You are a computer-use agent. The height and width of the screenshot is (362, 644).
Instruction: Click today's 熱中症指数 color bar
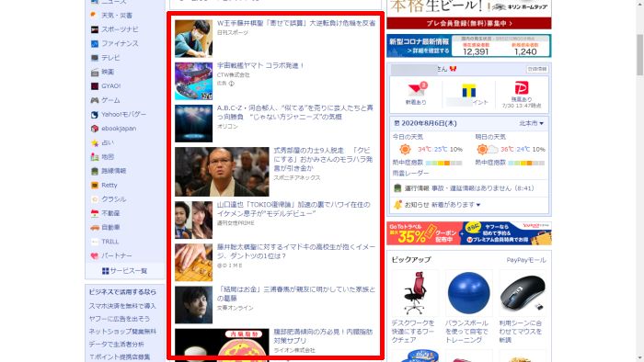pos(444,163)
